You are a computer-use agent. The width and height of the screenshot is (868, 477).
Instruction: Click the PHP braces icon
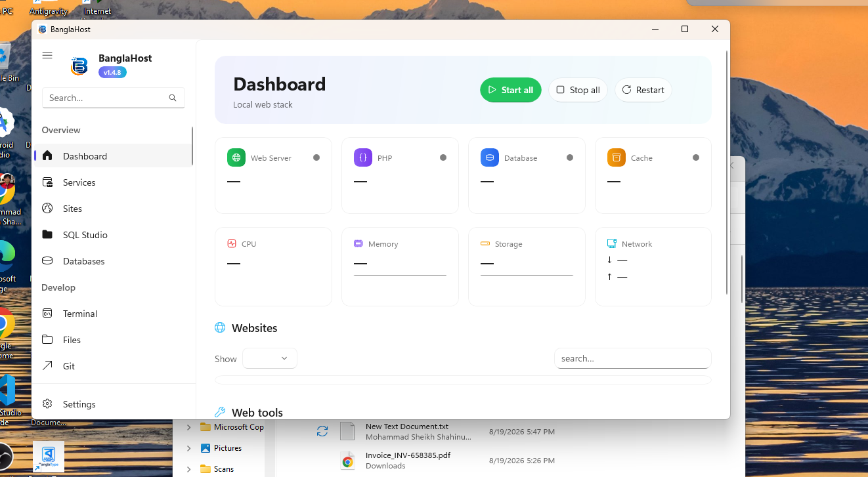pos(363,157)
